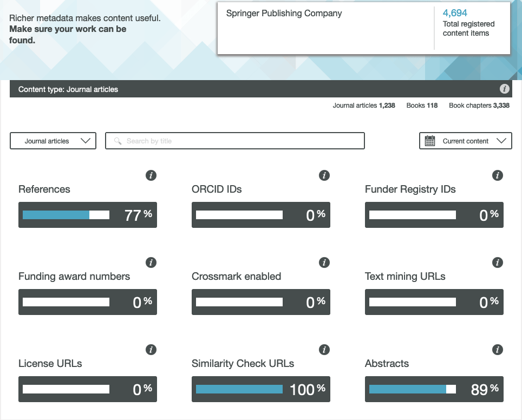This screenshot has height=420, width=522.
Task: Click the ORCID IDs heading
Action: point(217,189)
